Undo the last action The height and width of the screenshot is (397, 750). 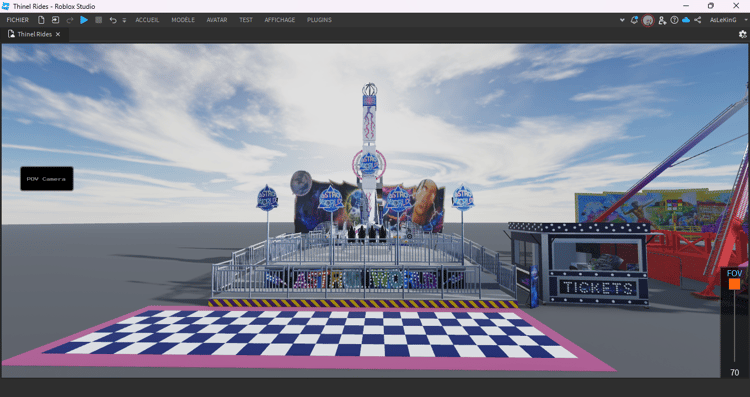(113, 20)
